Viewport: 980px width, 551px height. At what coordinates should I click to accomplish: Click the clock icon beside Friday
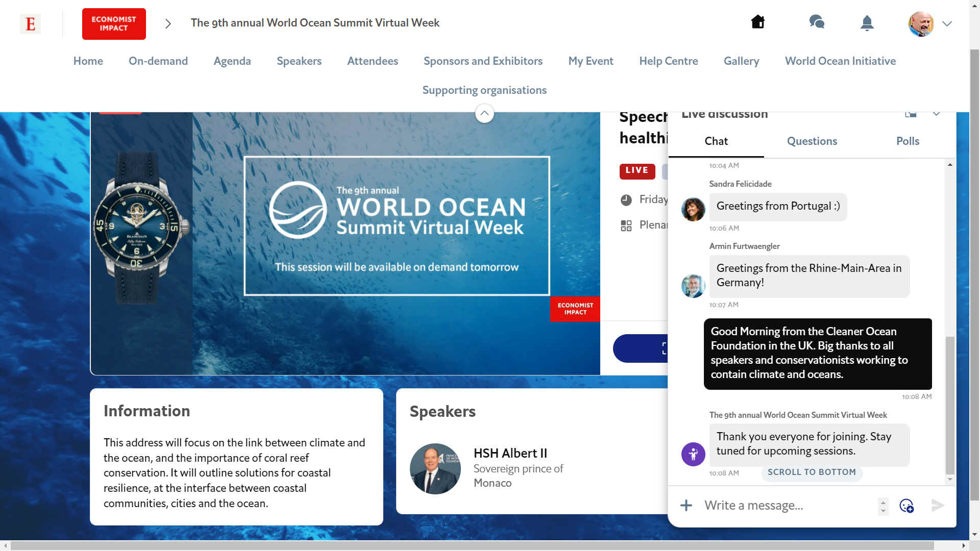(626, 200)
